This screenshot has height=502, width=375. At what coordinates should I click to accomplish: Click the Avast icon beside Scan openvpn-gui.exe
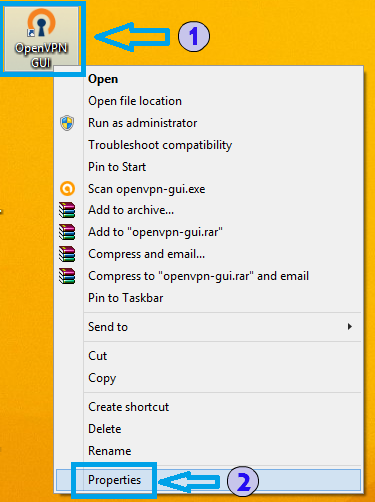67,189
